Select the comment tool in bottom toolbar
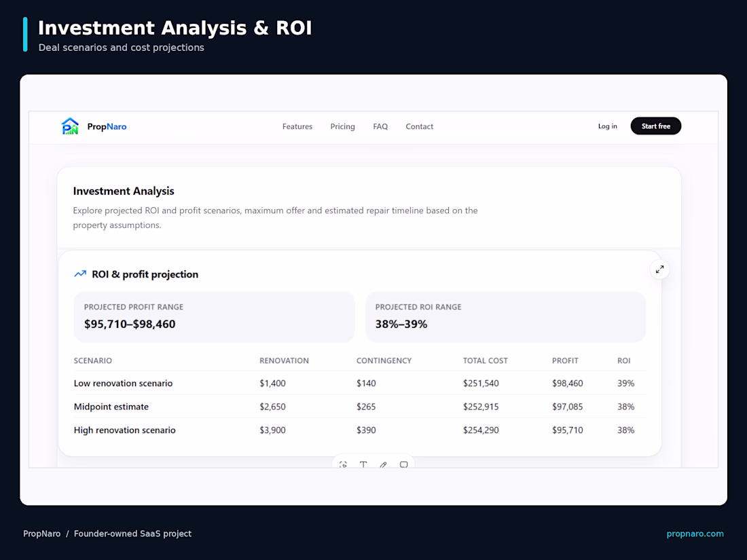Screen dimensions: 747x560 [403, 464]
